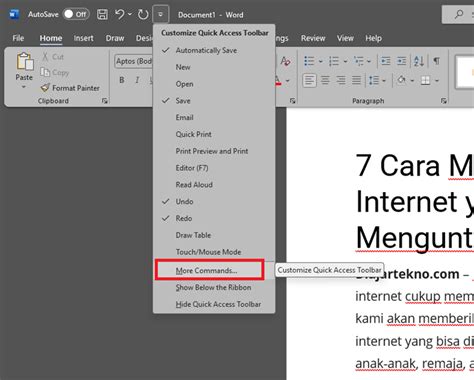Open the Font dialog launcher
The image size is (474, 380).
coord(292,101)
